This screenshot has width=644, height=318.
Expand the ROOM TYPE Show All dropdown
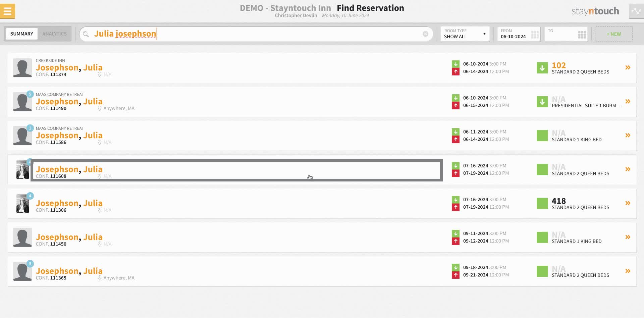[x=465, y=34]
